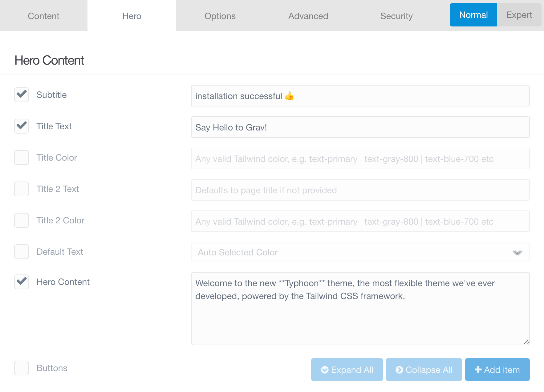Switch to Expert mode
544x392 pixels.
tap(519, 15)
